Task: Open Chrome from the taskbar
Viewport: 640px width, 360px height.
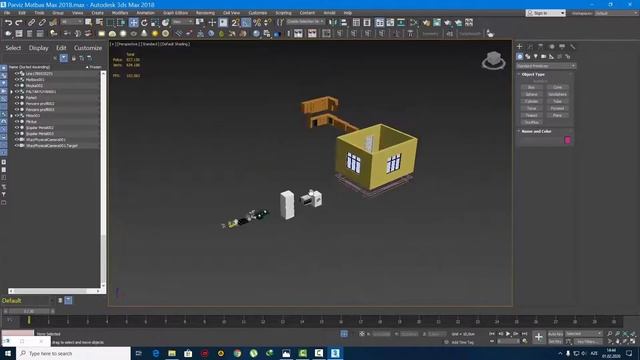Action: click(x=237, y=353)
